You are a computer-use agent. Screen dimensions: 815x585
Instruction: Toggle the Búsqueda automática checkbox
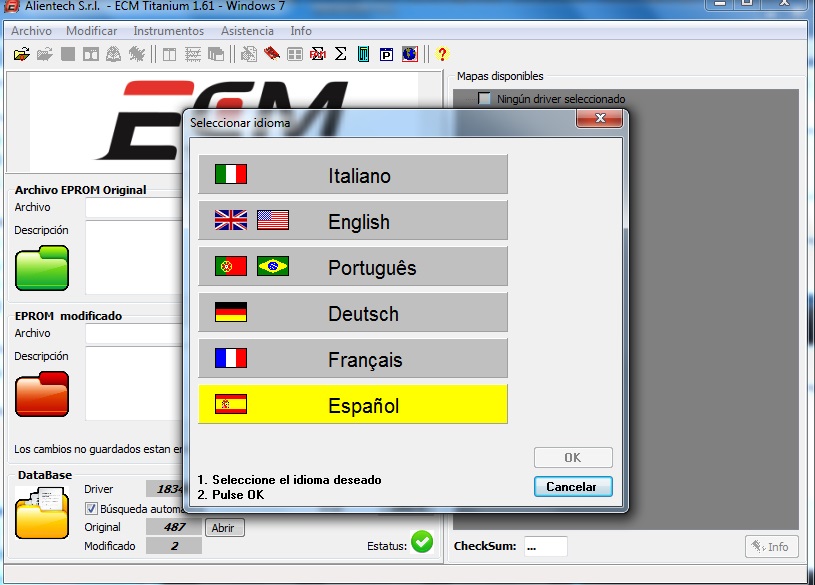point(91,509)
